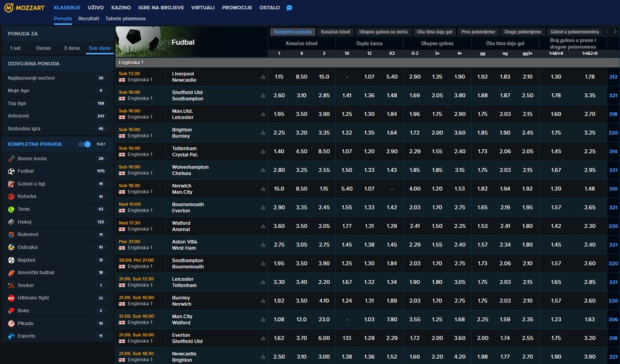Select the Američki fudbal icon
This screenshot has width=620, height=364.
(11, 273)
